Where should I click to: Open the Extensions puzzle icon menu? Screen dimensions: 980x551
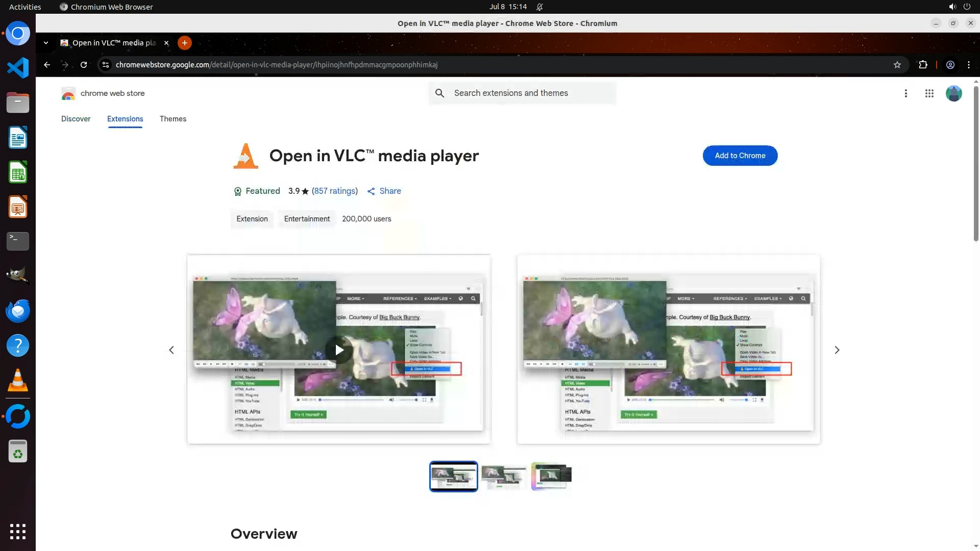[x=923, y=65]
